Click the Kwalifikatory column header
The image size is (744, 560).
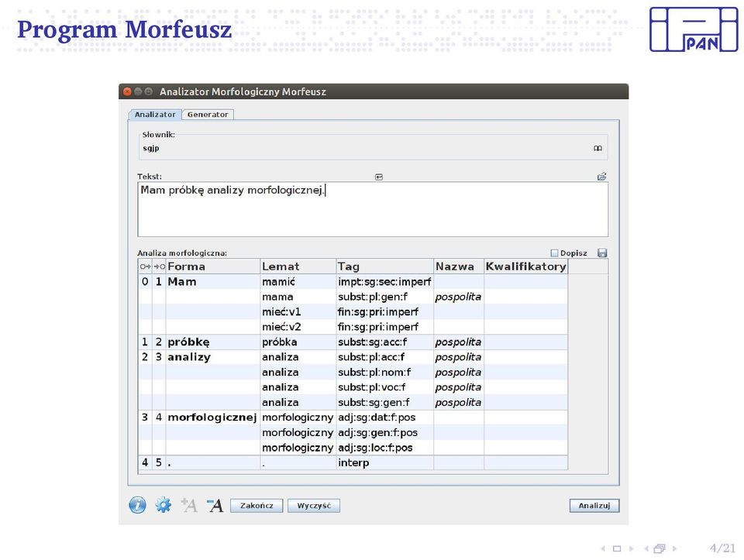[525, 266]
